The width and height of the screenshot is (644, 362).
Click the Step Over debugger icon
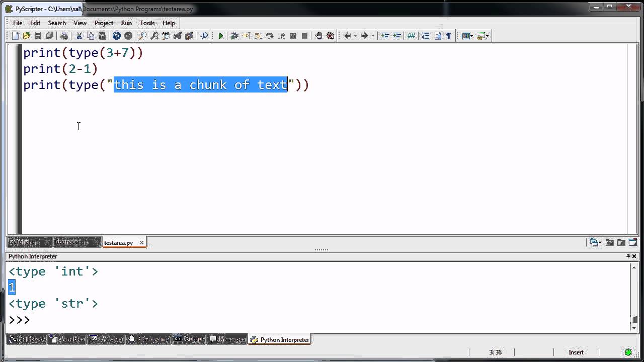270,36
